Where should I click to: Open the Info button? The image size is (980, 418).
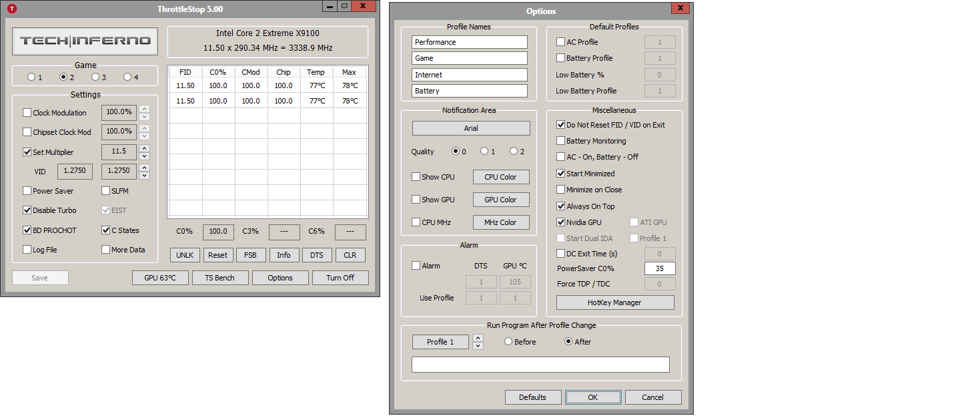[284, 255]
